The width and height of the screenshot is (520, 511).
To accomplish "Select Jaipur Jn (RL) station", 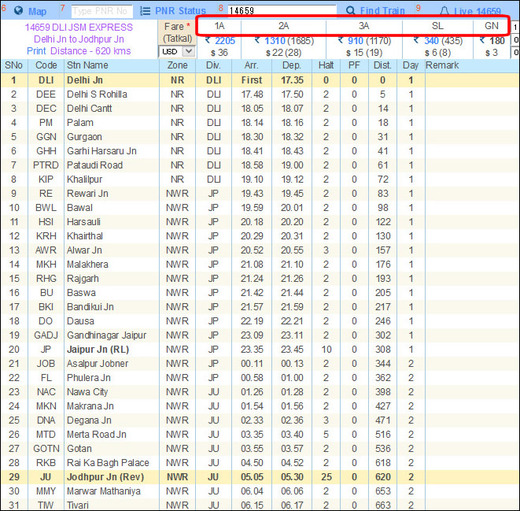I will click(98, 349).
